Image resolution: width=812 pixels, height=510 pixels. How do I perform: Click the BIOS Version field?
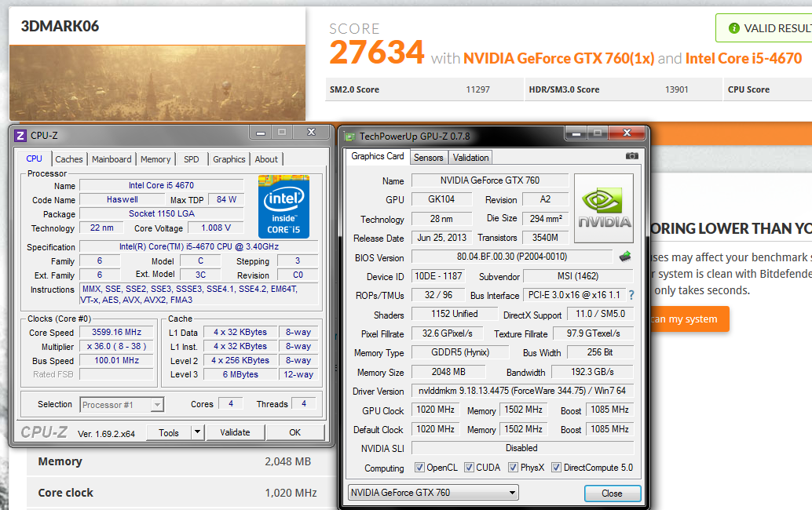point(512,257)
